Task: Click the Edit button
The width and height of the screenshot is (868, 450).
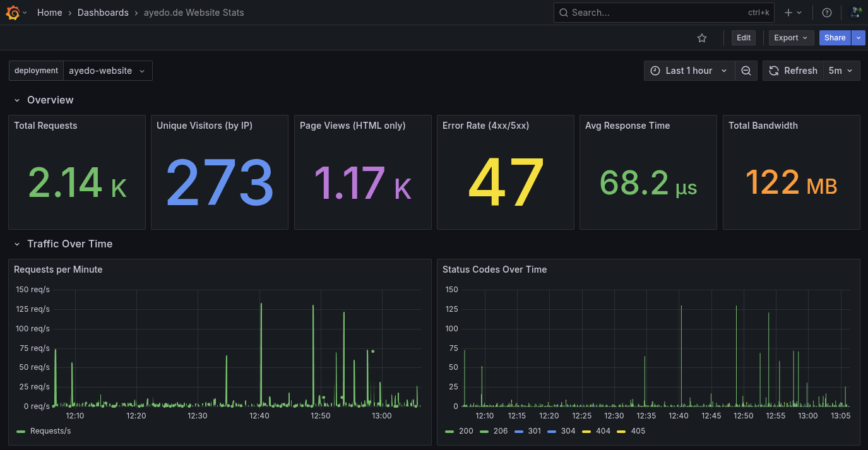Action: coord(743,38)
